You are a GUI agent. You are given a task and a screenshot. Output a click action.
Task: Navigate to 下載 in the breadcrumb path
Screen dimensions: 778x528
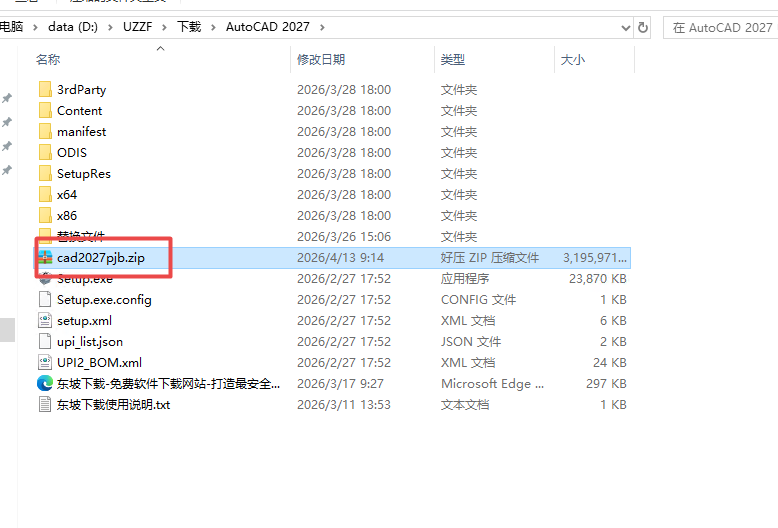[188, 27]
